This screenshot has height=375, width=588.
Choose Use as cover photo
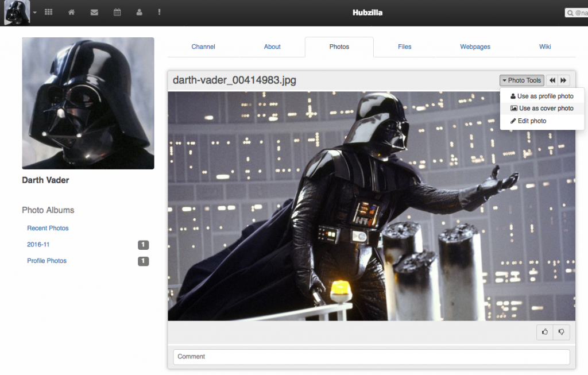pyautogui.click(x=541, y=109)
